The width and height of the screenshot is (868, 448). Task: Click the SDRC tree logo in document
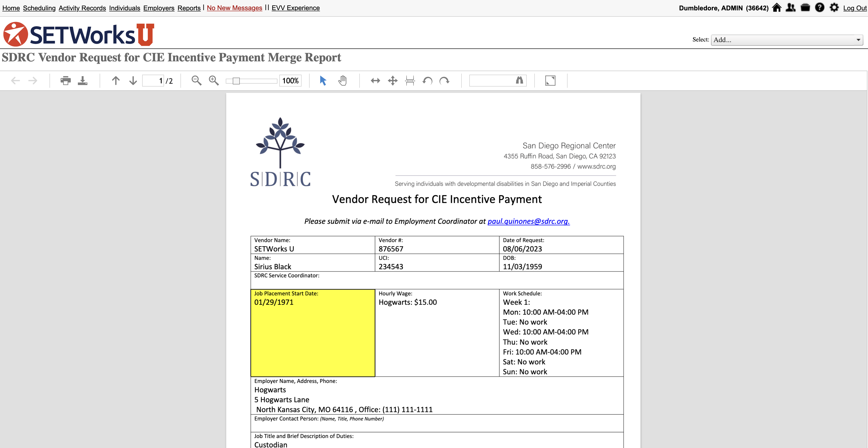coord(280,152)
